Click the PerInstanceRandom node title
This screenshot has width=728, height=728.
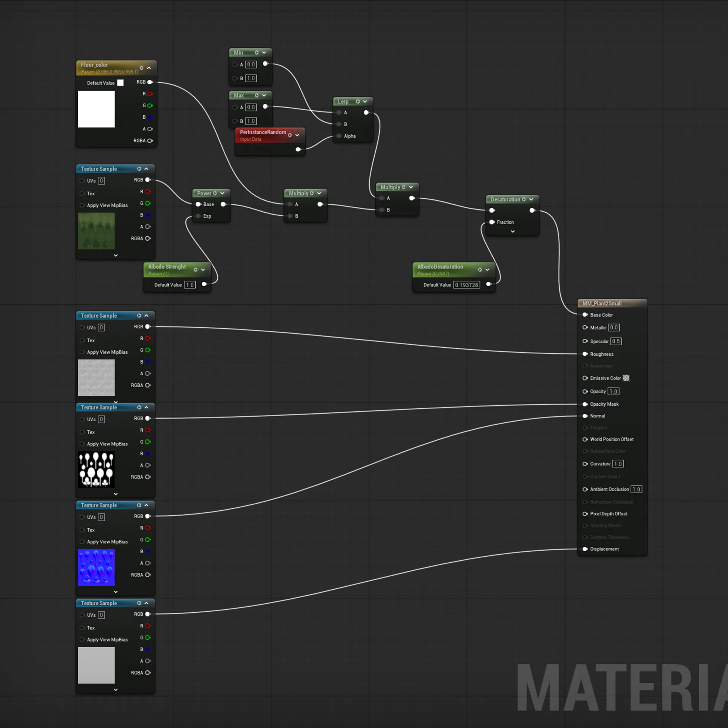click(x=263, y=132)
